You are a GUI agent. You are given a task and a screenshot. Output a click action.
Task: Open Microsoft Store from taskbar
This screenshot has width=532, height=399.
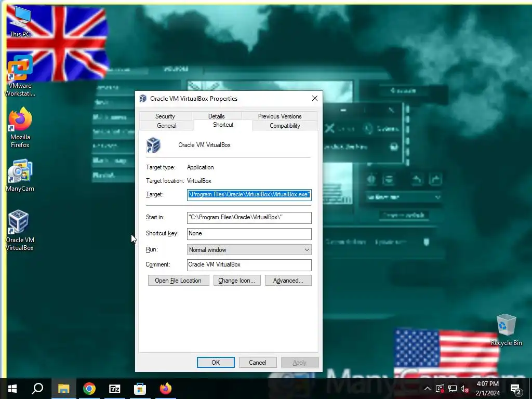(140, 389)
